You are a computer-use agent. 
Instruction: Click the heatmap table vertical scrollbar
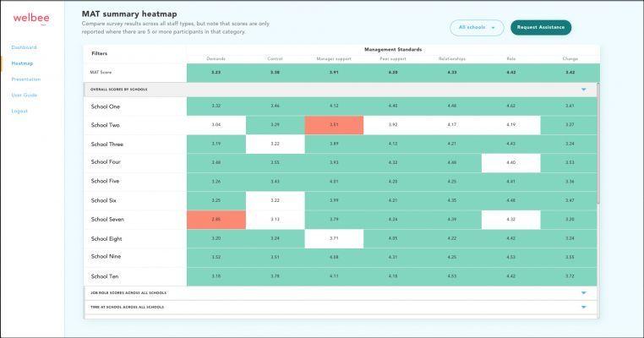pyautogui.click(x=598, y=144)
